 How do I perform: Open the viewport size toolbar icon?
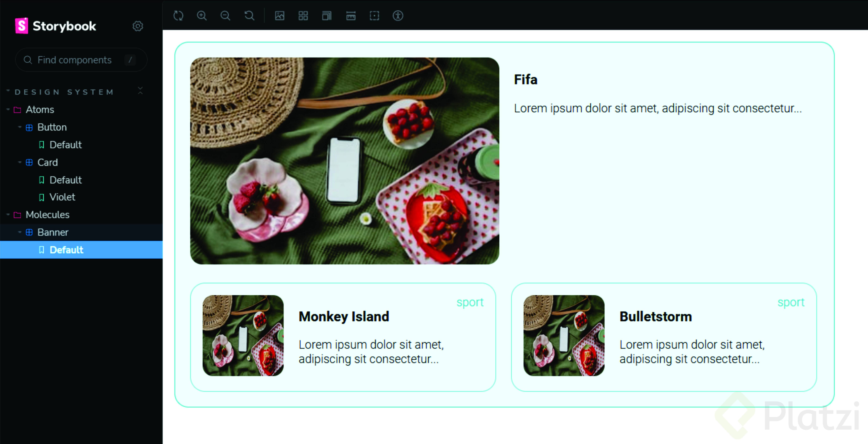tap(327, 16)
